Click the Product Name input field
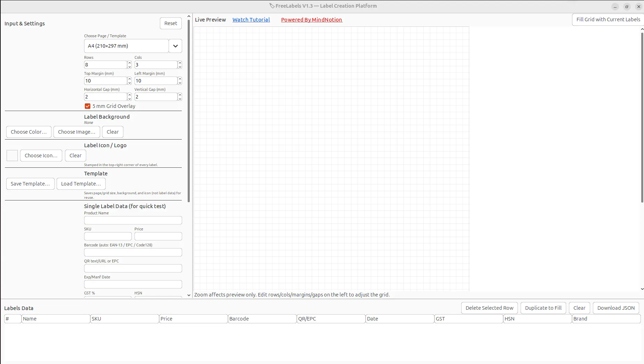The image size is (644, 364). tap(133, 220)
